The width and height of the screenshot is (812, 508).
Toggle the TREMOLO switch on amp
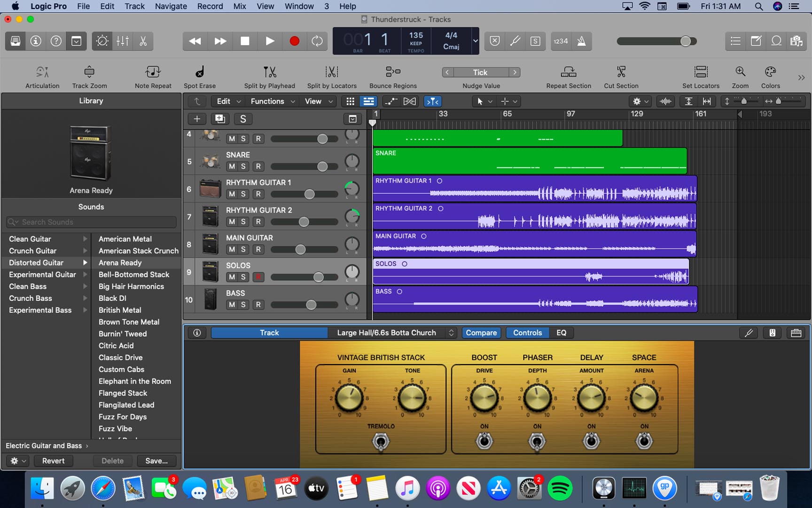pos(381,442)
